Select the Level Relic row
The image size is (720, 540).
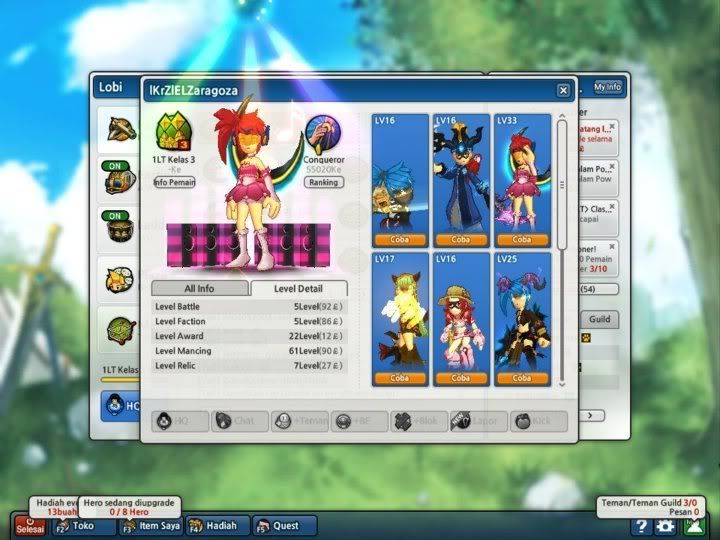(x=248, y=366)
